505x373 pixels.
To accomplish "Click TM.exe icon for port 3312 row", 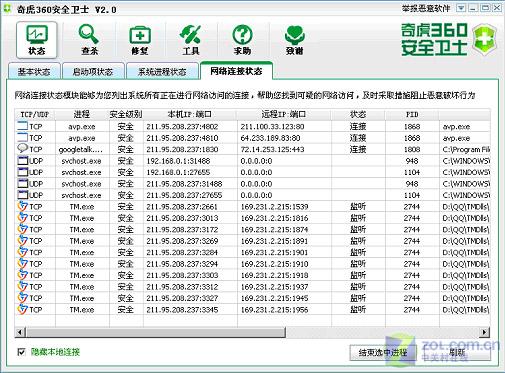I will (x=22, y=286).
